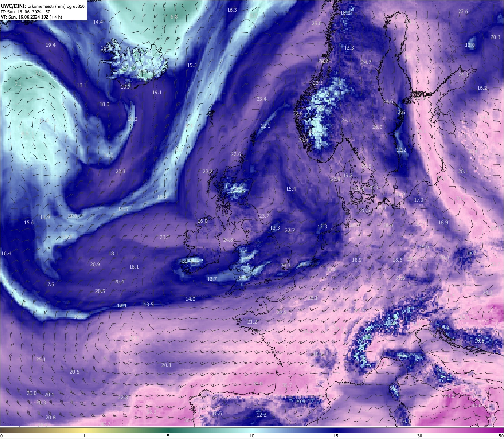Click the 18.0 value south of Iceland
504x439 pixels.
coord(104,104)
